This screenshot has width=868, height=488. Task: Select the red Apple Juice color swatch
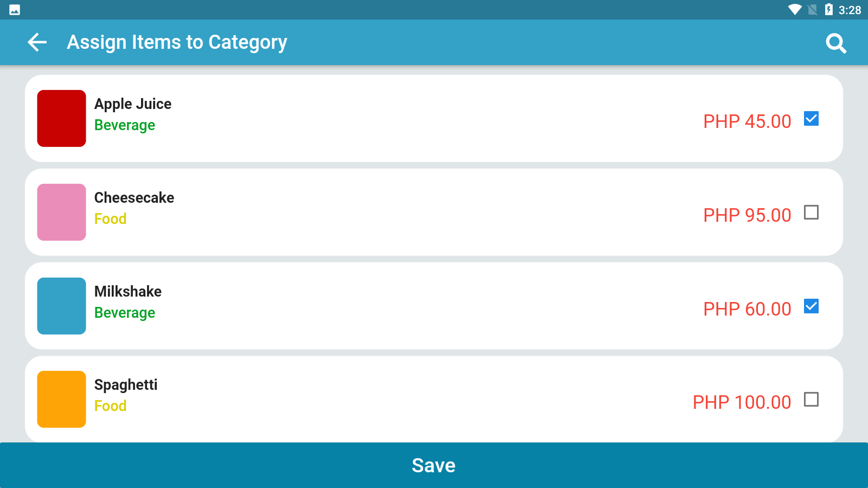61,118
